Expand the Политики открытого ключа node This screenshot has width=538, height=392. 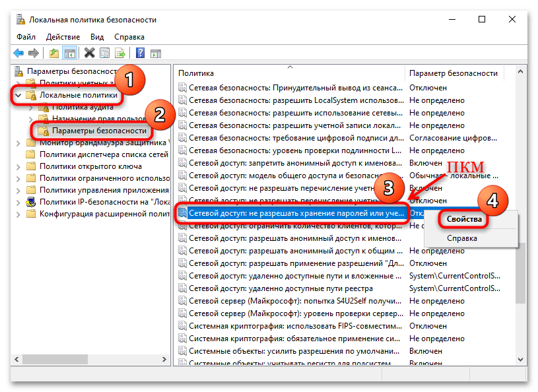pos(18,166)
